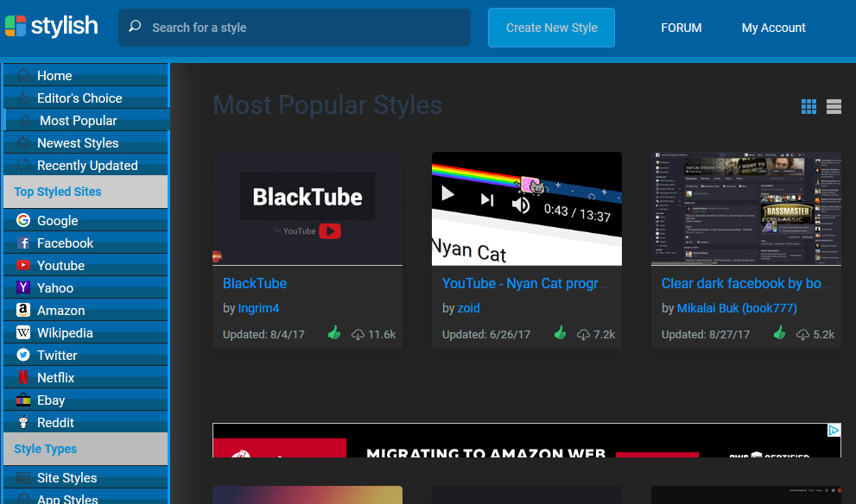The height and width of the screenshot is (504, 856).
Task: Open Ebay styles in the sidebar
Action: click(x=86, y=400)
